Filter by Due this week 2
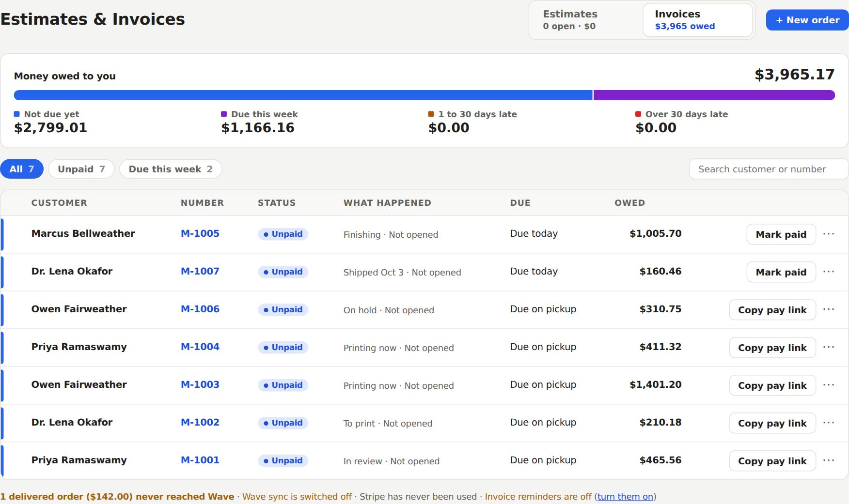Screen dimensions: 849x504 coord(171,169)
